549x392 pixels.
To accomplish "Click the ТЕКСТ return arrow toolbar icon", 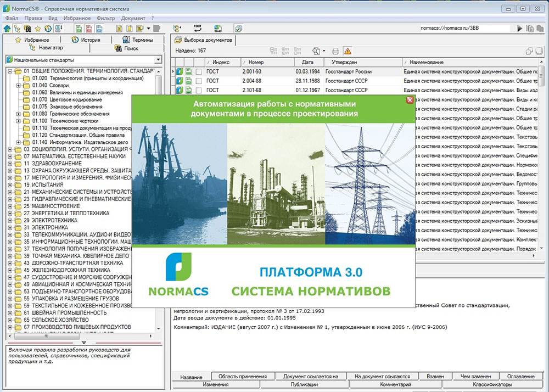I will [x=198, y=29].
